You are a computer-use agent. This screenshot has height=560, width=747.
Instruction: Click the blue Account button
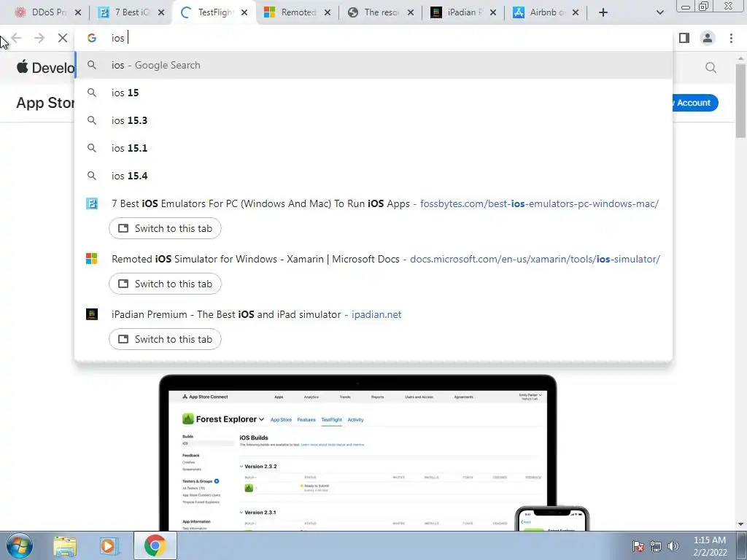pyautogui.click(x=694, y=103)
